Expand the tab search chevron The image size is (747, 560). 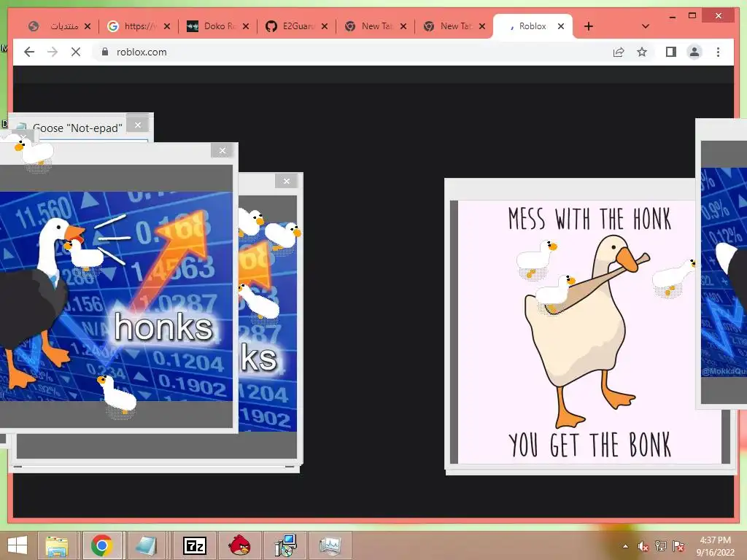[x=645, y=26]
